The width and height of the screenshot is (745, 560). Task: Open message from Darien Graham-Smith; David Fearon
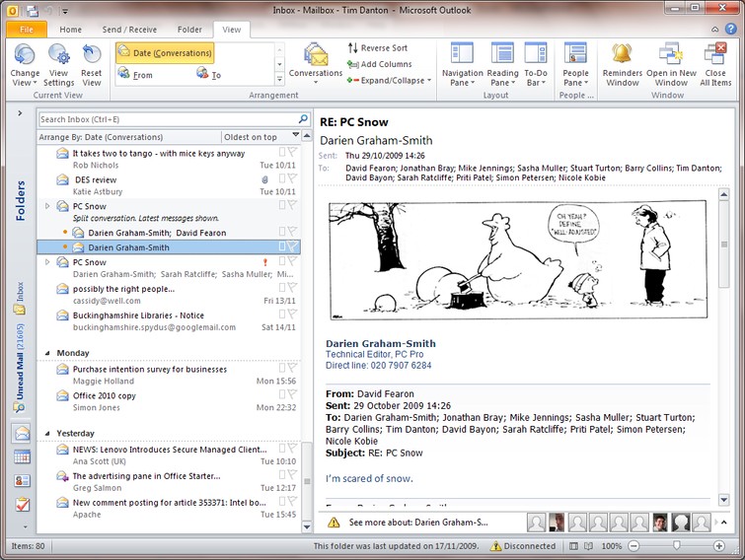(x=169, y=233)
